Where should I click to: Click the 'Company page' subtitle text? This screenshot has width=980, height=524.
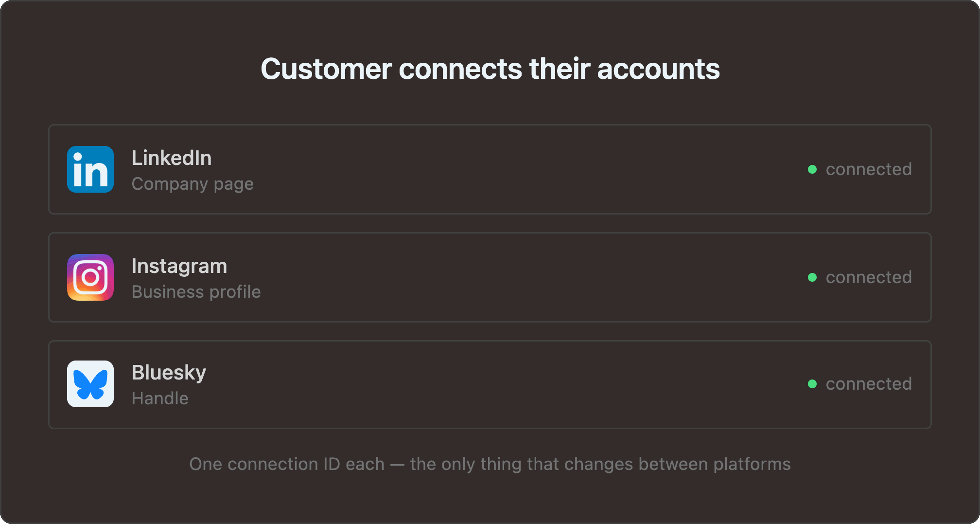[x=192, y=184]
